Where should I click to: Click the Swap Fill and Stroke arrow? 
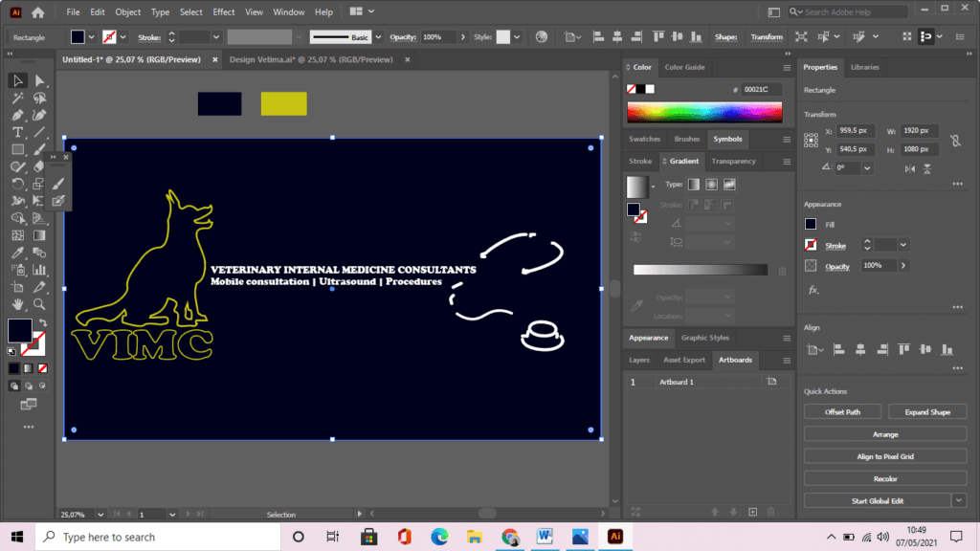pyautogui.click(x=42, y=323)
